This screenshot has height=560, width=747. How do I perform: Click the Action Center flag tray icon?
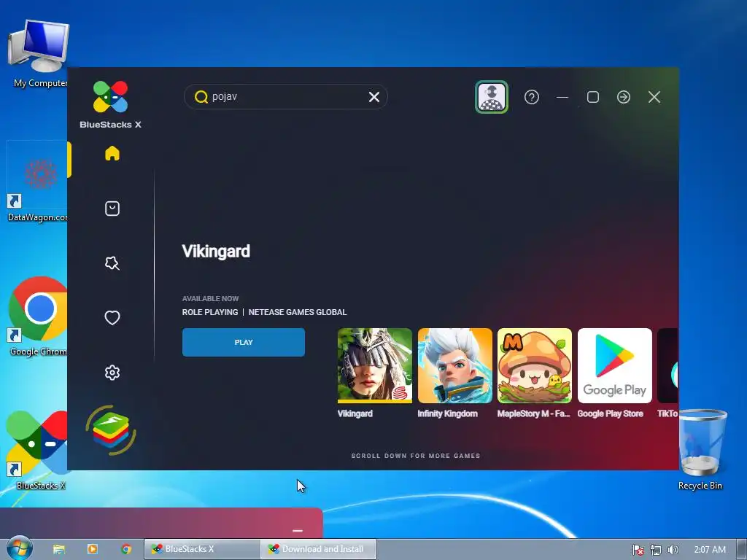pyautogui.click(x=638, y=550)
